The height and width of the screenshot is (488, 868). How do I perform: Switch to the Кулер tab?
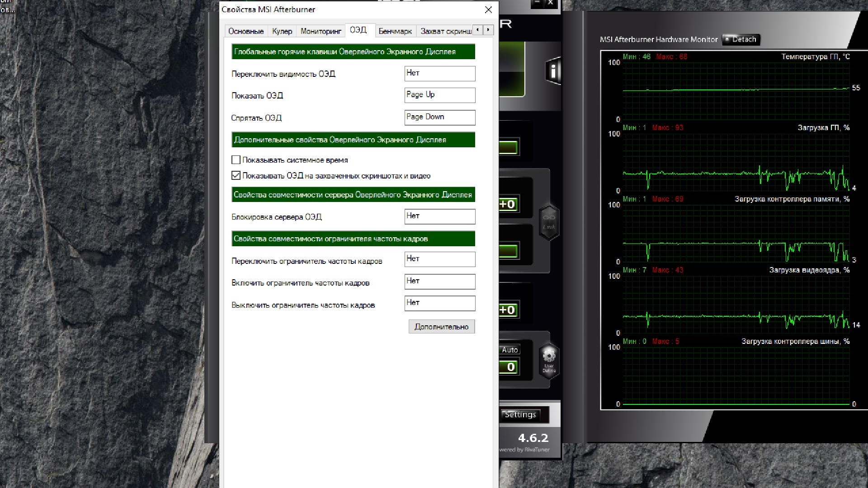[283, 31]
